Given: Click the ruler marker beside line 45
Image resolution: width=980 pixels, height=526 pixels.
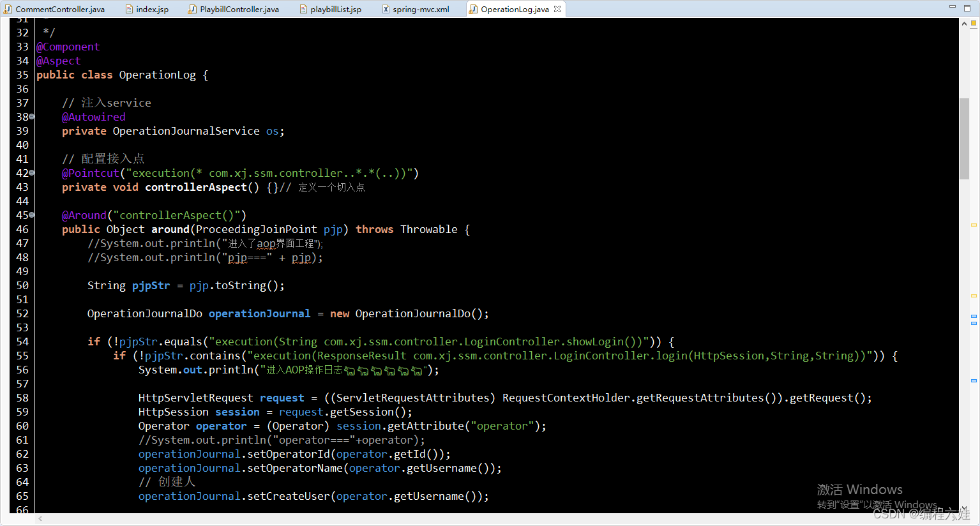Looking at the screenshot, I should point(32,215).
